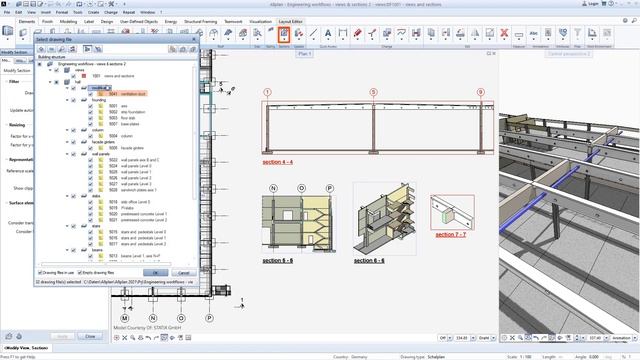640x360 pixels.
Task: Click the 'section 4 - 4' label
Action: point(278,162)
